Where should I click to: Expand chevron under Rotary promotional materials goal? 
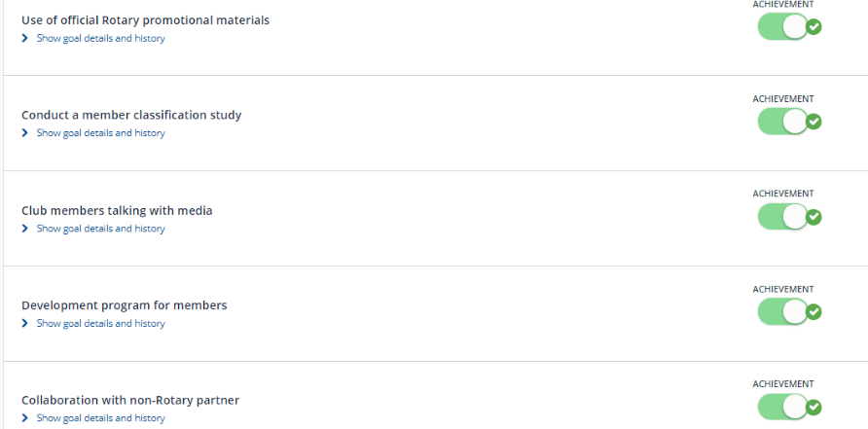[x=25, y=39]
